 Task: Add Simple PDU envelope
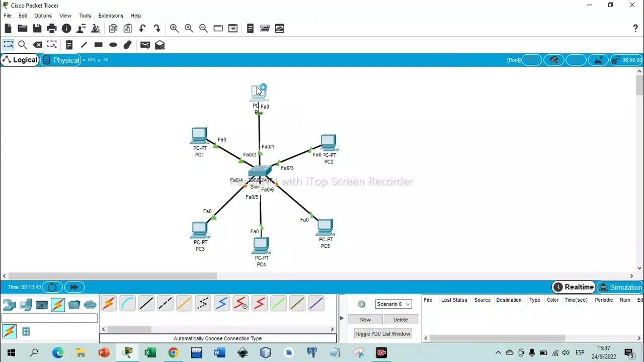[145, 45]
